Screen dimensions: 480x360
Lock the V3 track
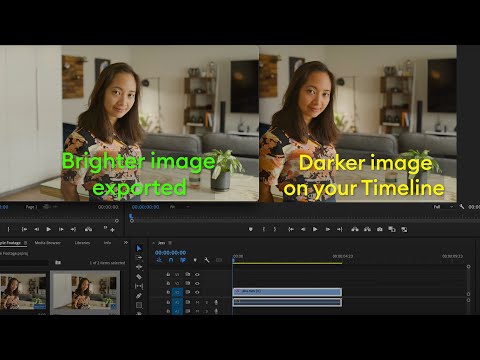pyautogui.click(x=168, y=275)
